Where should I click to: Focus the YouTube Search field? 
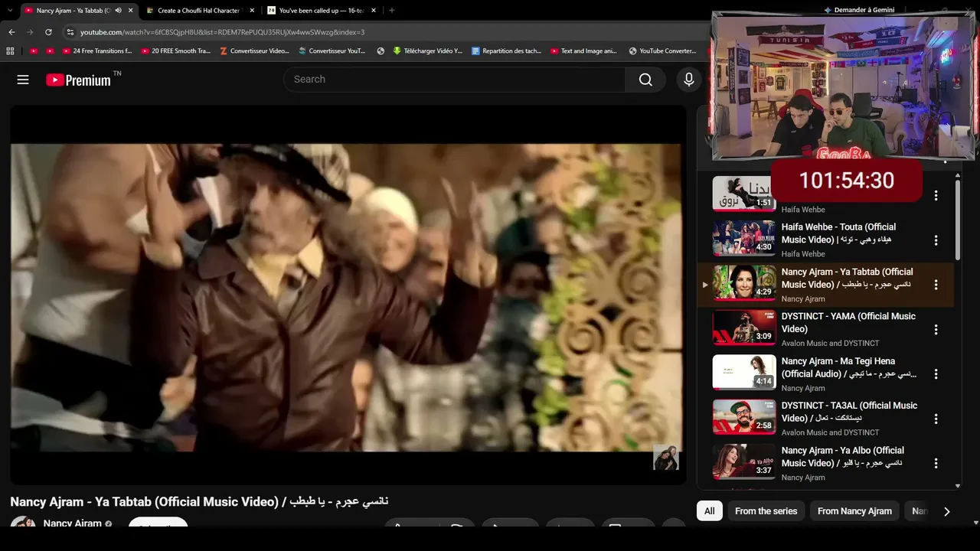[x=455, y=80]
